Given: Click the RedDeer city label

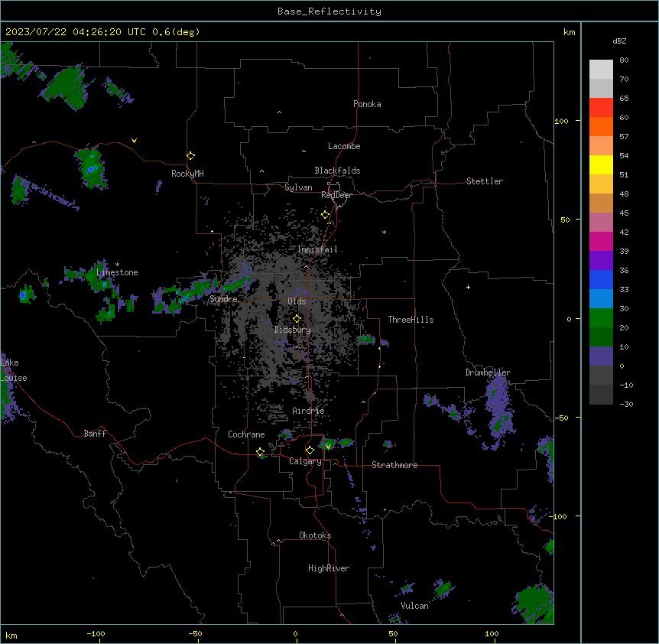Looking at the screenshot, I should tap(336, 195).
